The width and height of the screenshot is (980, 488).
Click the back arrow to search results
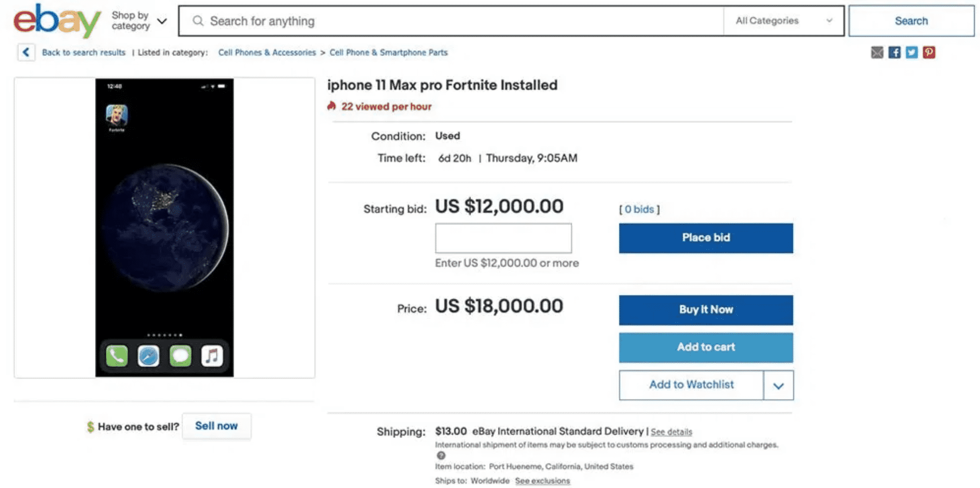click(x=26, y=52)
